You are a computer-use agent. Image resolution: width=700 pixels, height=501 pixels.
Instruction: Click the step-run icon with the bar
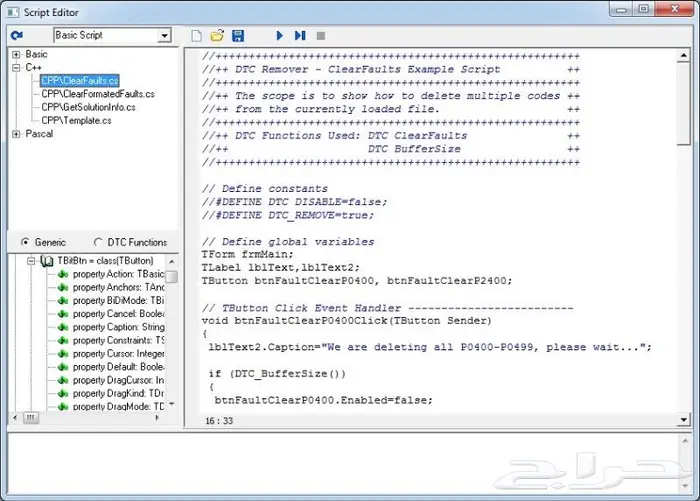[300, 36]
